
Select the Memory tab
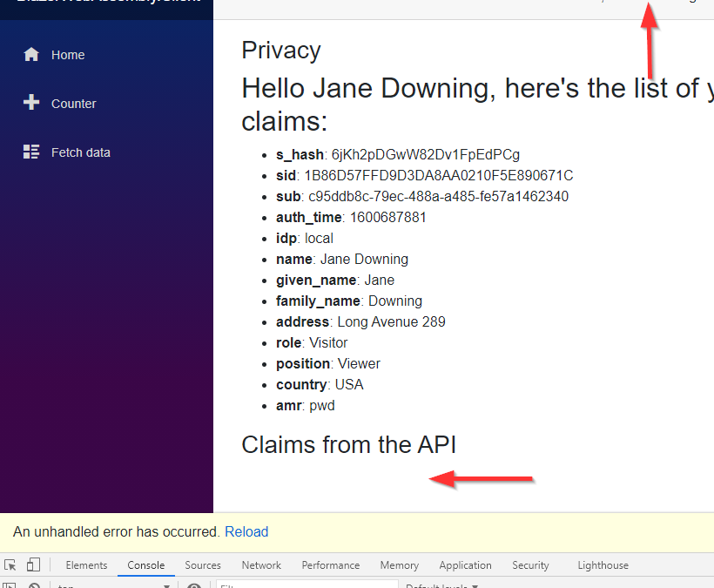click(x=399, y=565)
